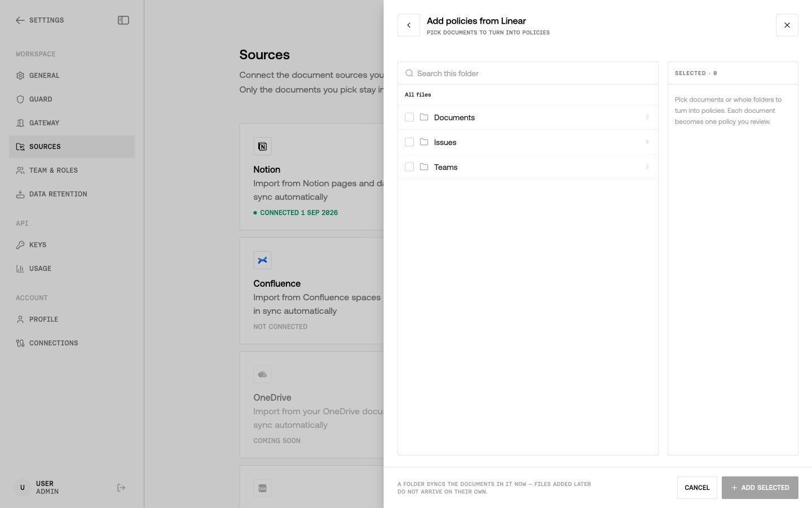The width and height of the screenshot is (812, 508).
Task: Check the Teams folder checkbox
Action: 409,167
